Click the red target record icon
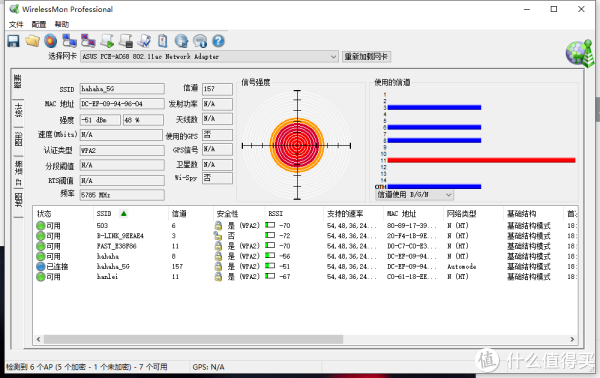Screen dimensions: 600x378 (51, 41)
